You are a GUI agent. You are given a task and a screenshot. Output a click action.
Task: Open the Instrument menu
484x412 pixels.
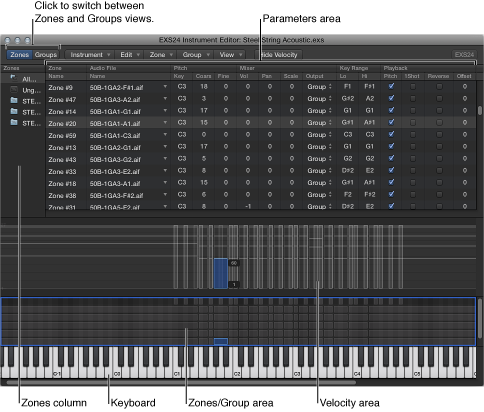(90, 55)
